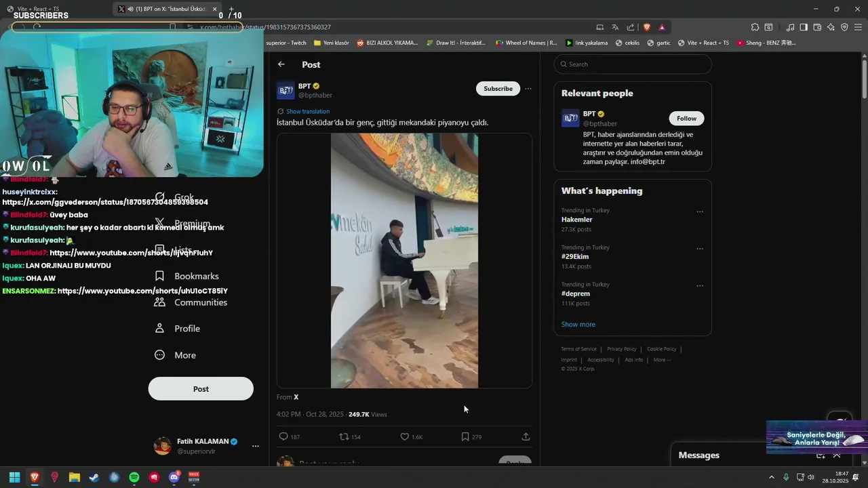Image resolution: width=868 pixels, height=488 pixels.
Task: Click the Search input field
Action: point(633,64)
